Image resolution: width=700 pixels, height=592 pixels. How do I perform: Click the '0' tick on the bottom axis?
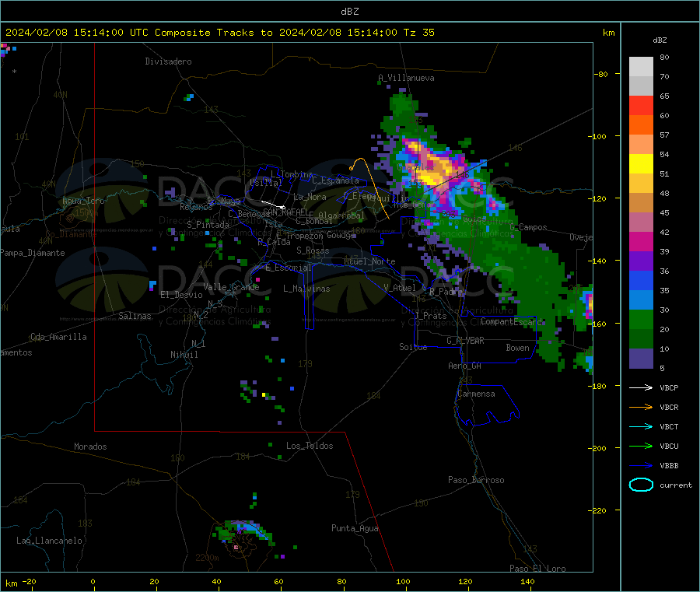coord(93,581)
